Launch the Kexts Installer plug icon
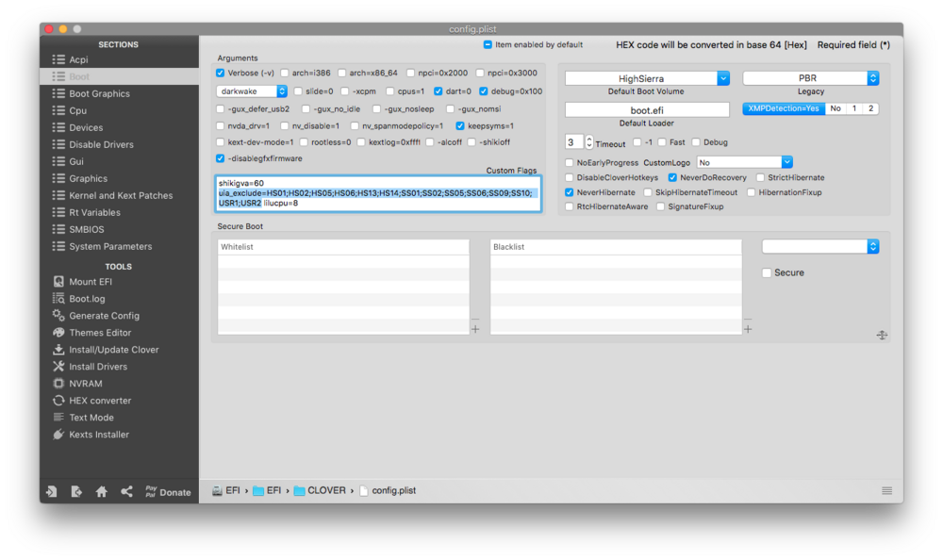Image resolution: width=943 pixels, height=560 pixels. coord(58,435)
